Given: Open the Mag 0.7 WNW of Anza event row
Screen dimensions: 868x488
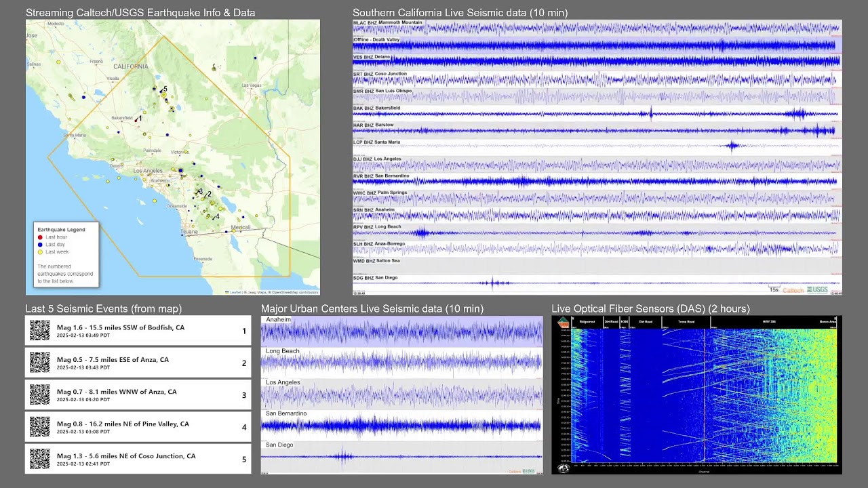Looking at the screenshot, I should (x=138, y=395).
